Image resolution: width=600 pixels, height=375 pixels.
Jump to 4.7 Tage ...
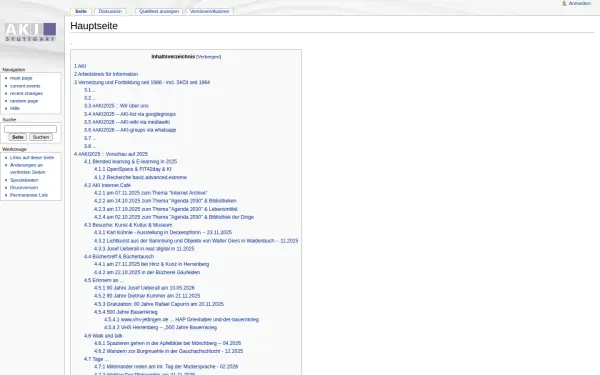pos(96,360)
